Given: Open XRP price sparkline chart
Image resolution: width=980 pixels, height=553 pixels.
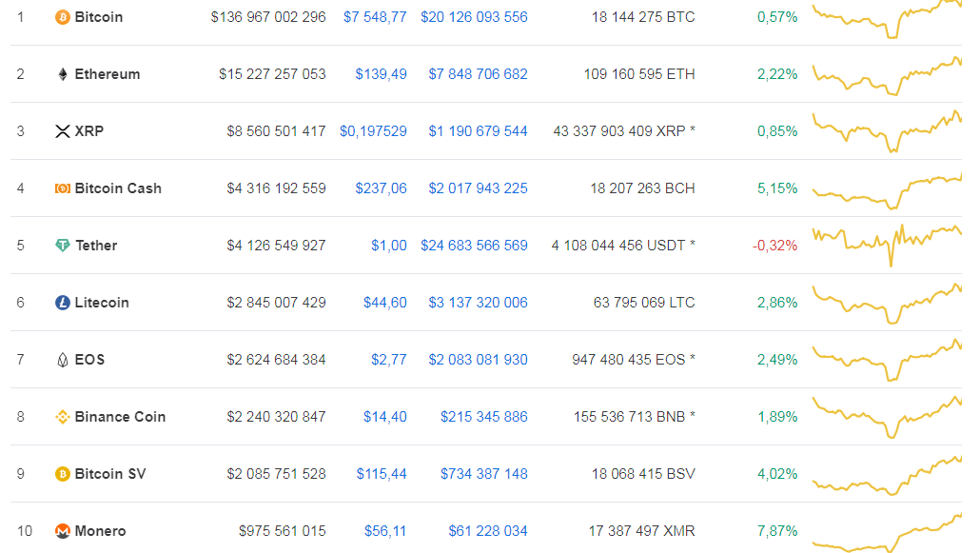Looking at the screenshot, I should pos(887,131).
